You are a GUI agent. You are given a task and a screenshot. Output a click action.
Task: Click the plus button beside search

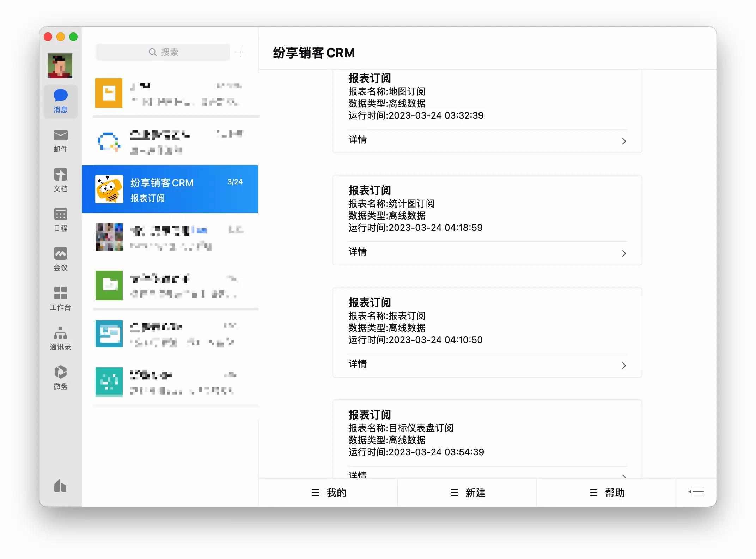(240, 52)
